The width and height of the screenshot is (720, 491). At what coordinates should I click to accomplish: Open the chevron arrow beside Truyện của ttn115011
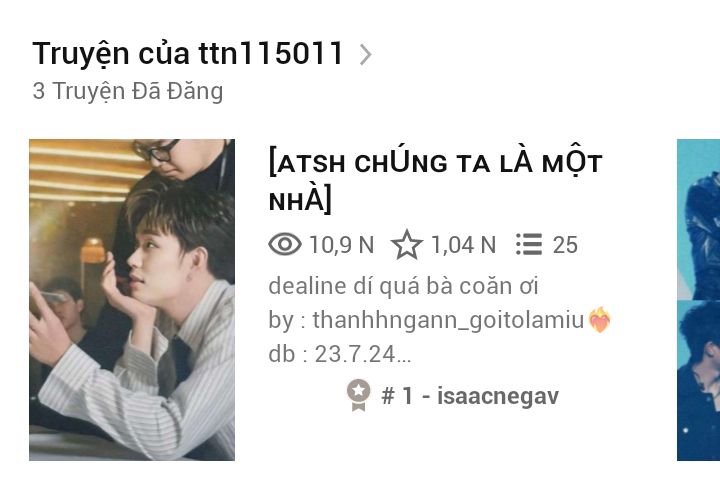(366, 55)
